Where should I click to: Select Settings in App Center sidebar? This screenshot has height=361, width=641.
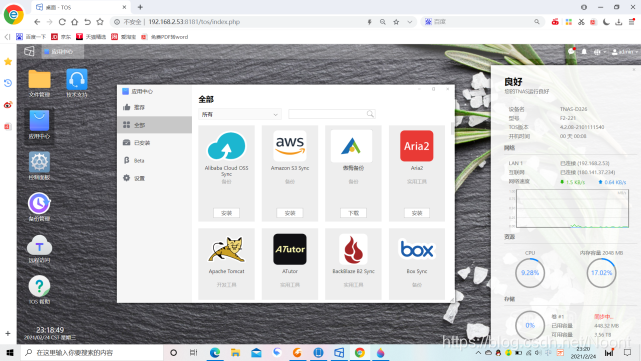(x=155, y=178)
